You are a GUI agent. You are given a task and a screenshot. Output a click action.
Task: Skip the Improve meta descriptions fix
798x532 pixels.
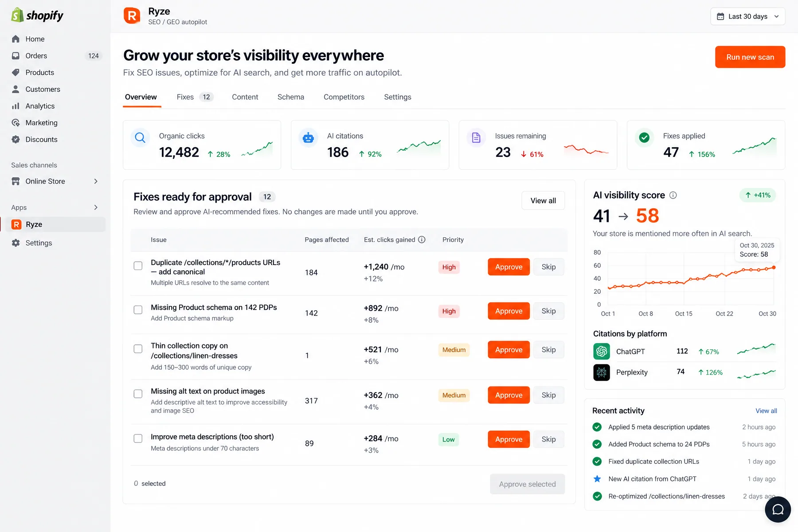548,439
